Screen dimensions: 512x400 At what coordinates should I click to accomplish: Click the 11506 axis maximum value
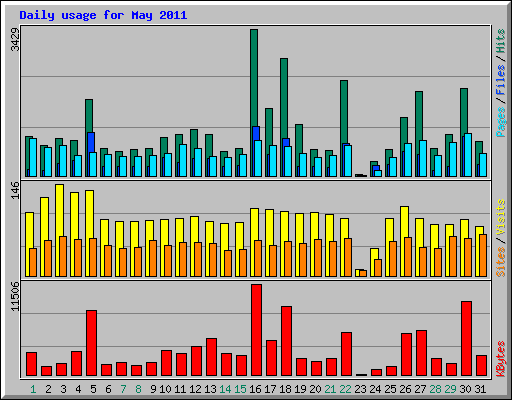click(15, 297)
